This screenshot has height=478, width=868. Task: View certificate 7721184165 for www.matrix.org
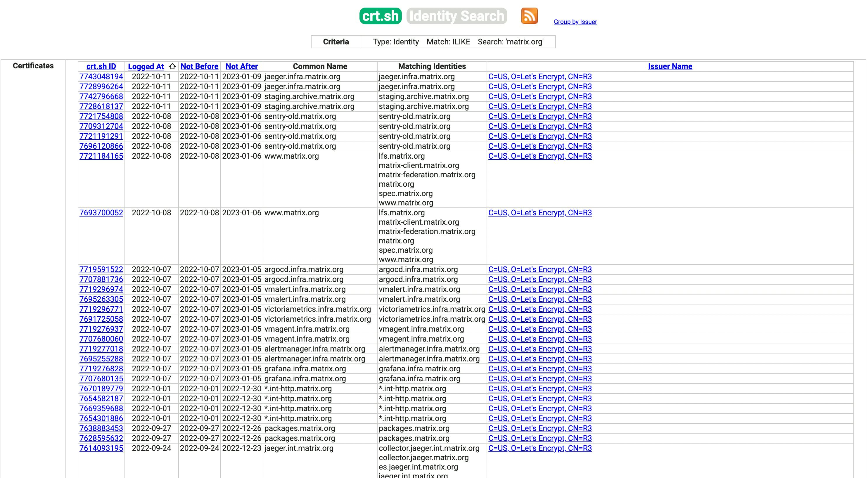101,156
